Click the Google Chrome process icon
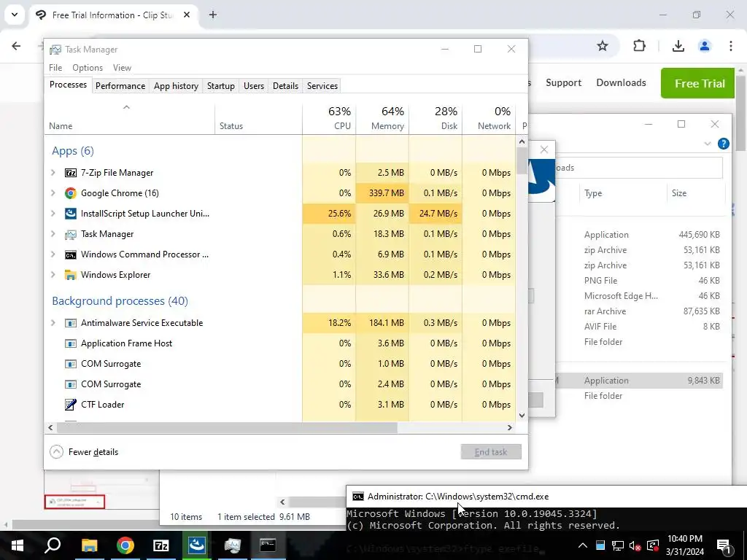Image resolution: width=747 pixels, height=560 pixels. point(71,193)
